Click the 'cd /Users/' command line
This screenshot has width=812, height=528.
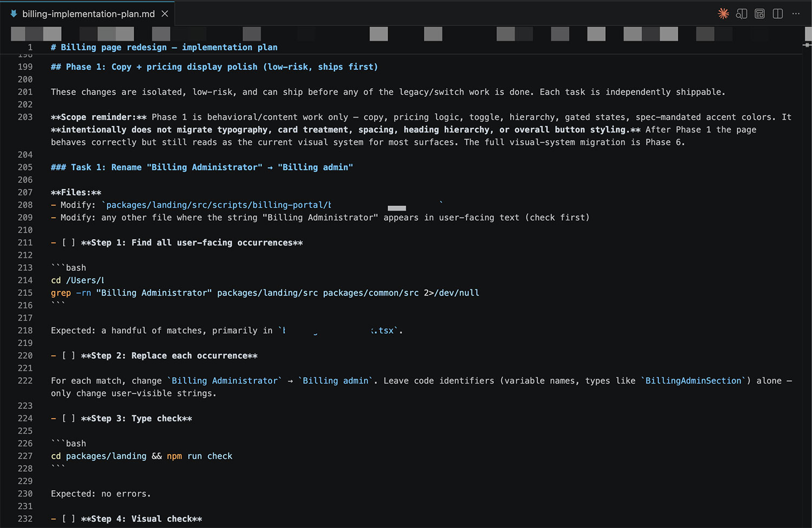point(77,280)
